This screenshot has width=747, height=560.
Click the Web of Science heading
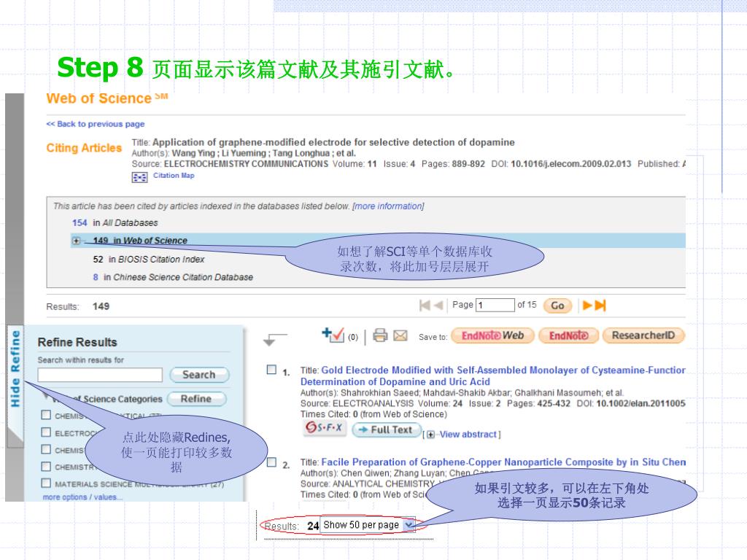click(107, 98)
